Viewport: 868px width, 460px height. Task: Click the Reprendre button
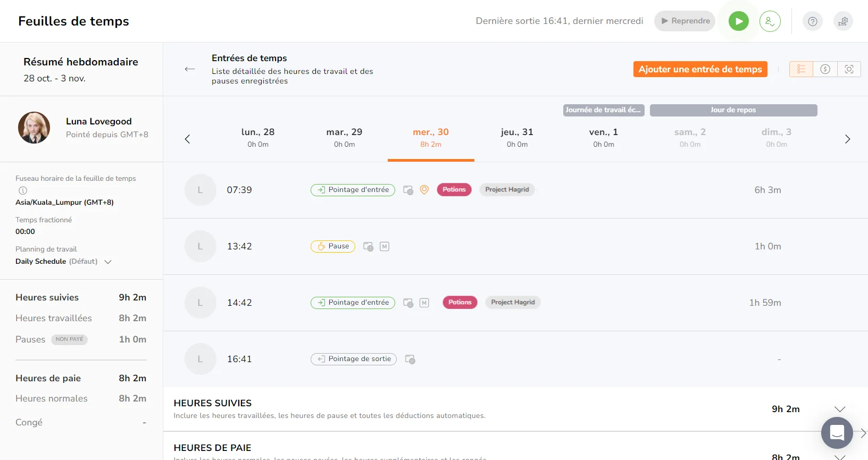[685, 21]
